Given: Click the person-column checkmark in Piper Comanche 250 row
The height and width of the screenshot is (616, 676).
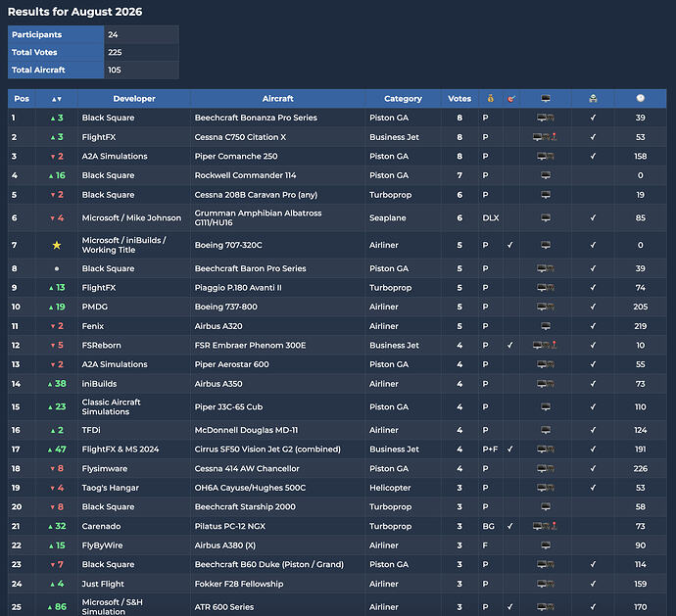Looking at the screenshot, I should click(593, 156).
